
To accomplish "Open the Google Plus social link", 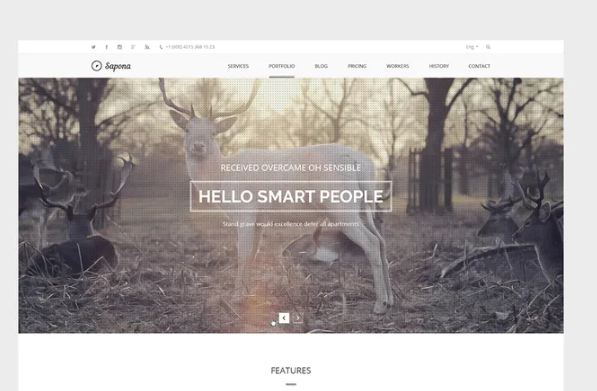I will pos(133,47).
